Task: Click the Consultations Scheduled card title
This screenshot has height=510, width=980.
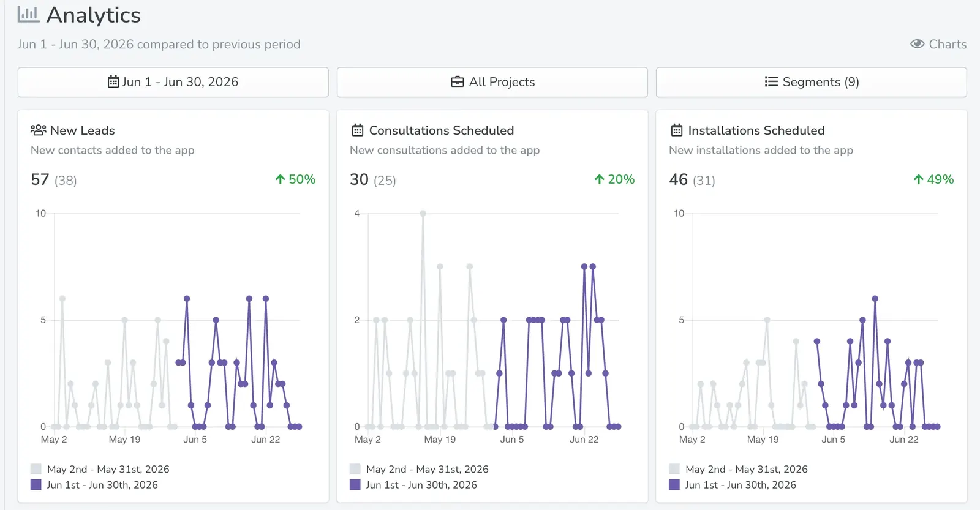Action: (x=442, y=130)
